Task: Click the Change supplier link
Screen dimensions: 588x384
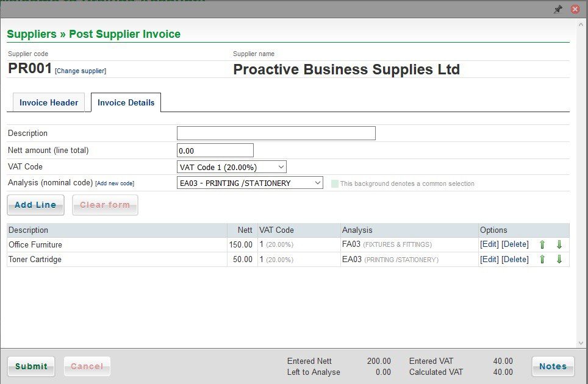Action: point(81,71)
